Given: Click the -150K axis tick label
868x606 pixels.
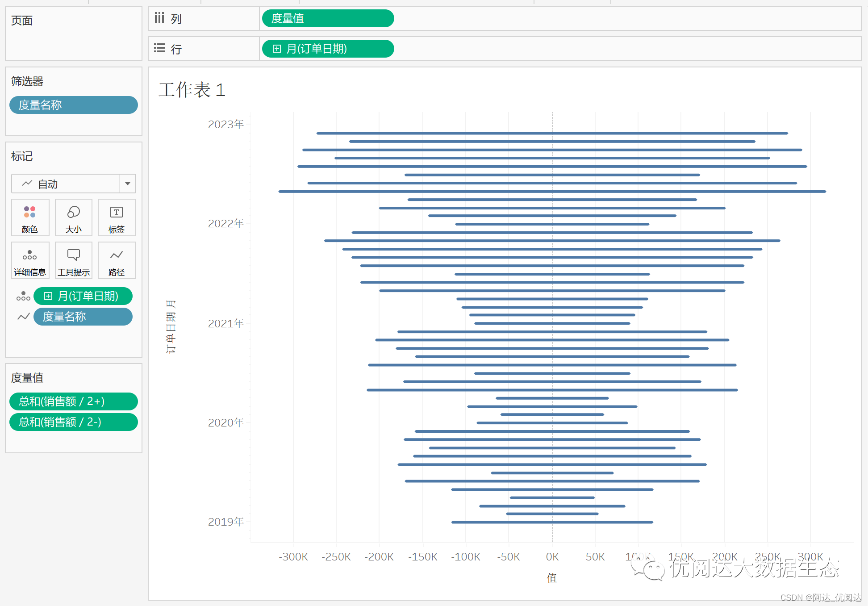Looking at the screenshot, I should pos(423,557).
